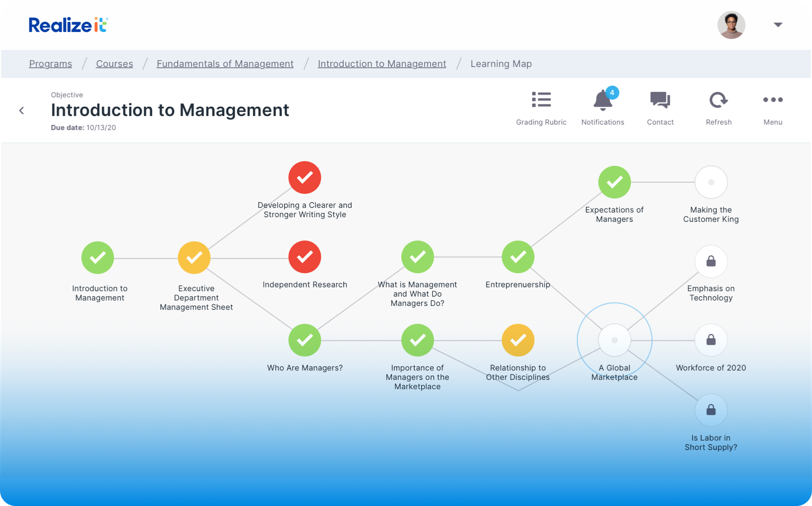Click the red 'Independent Research' node
The width and height of the screenshot is (812, 506).
click(304, 257)
